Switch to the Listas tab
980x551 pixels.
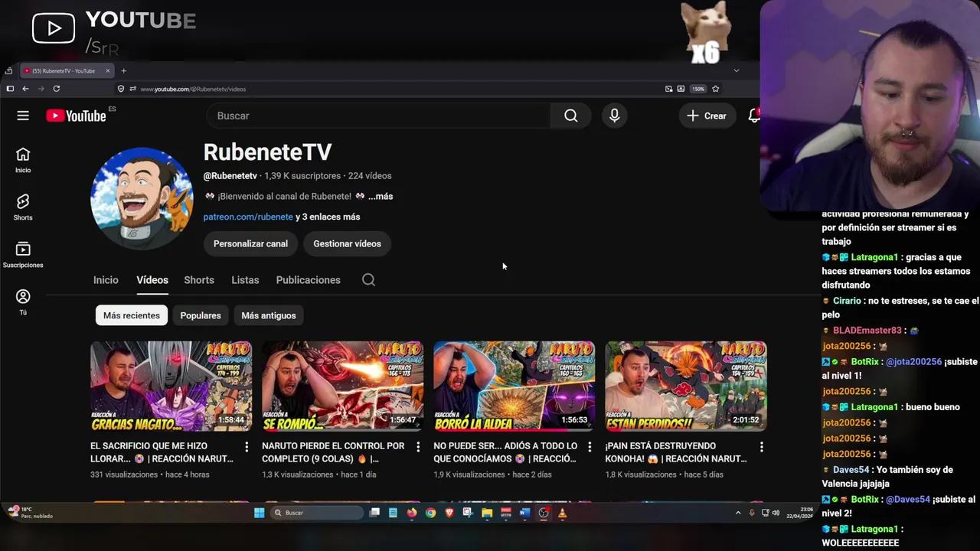(x=245, y=280)
